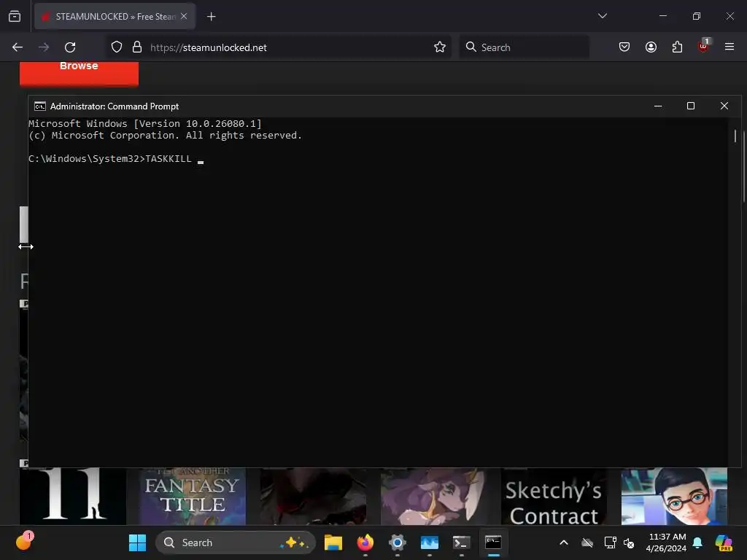Maximize the Command Prompt window
The height and width of the screenshot is (560, 747).
pos(691,106)
